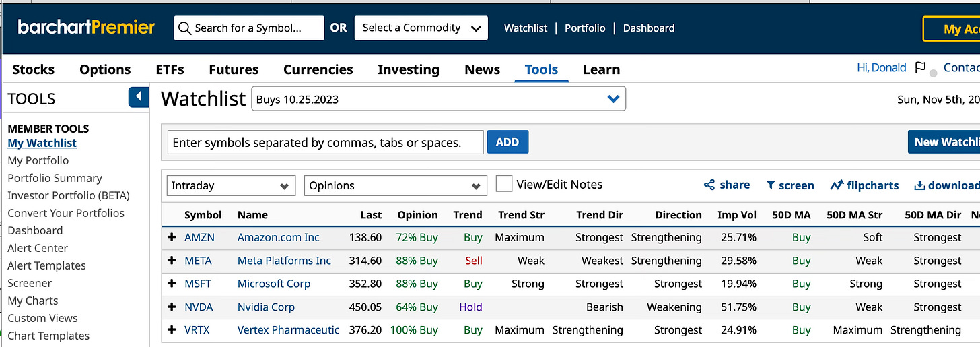
Task: Open the Learn menu
Action: [602, 69]
